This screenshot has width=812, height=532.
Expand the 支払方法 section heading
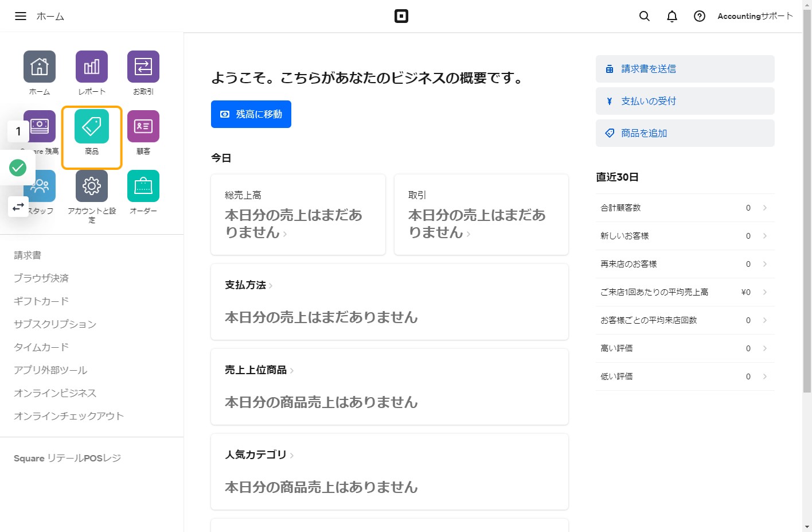click(x=248, y=285)
